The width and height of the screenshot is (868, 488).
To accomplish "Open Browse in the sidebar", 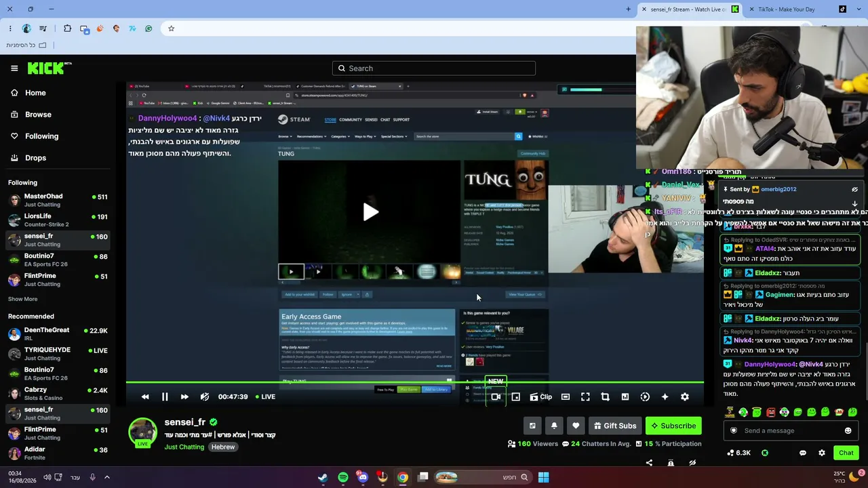I will coord(31,115).
